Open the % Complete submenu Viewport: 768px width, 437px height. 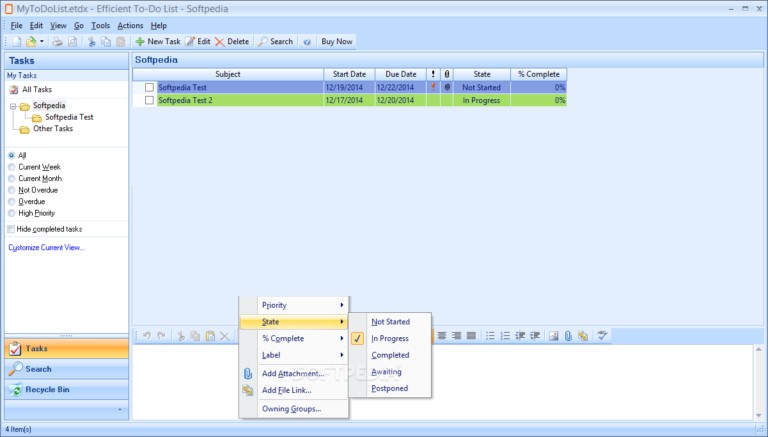[294, 339]
